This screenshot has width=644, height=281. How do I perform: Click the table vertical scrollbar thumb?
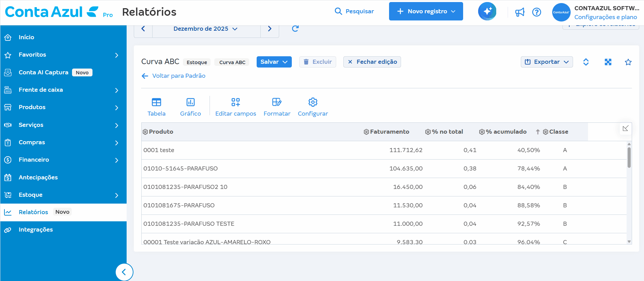(629, 157)
